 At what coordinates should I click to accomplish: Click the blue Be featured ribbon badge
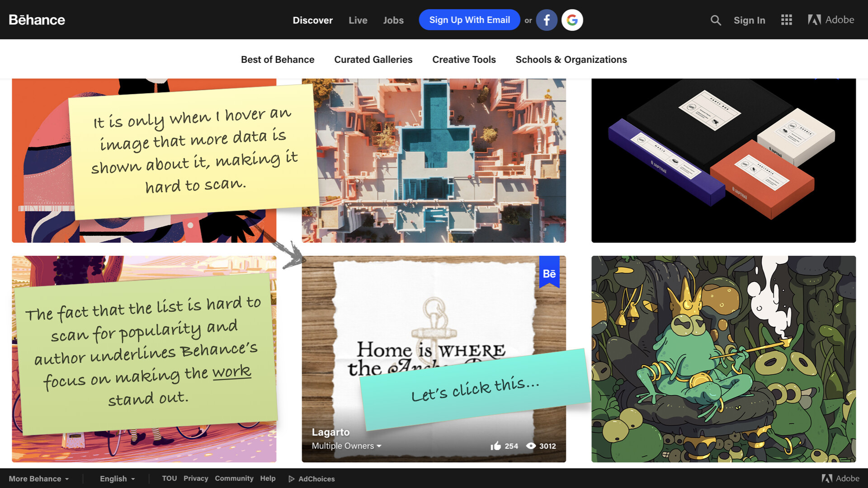[x=549, y=272]
